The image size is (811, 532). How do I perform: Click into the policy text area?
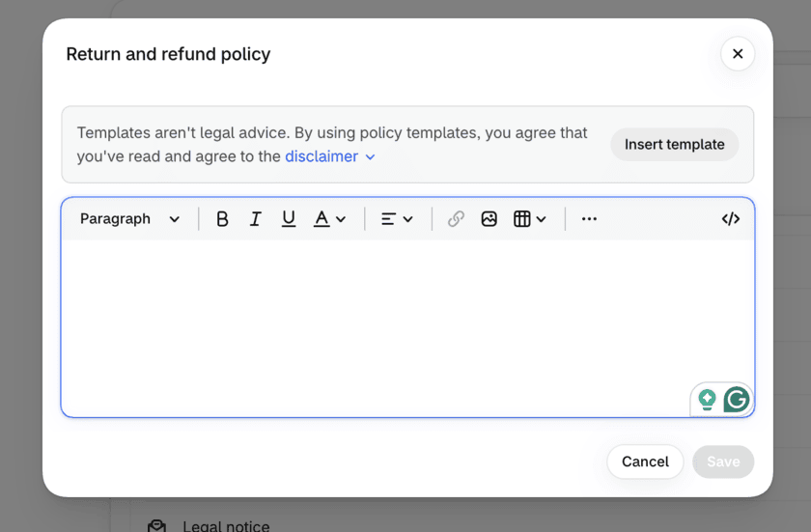pyautogui.click(x=407, y=327)
